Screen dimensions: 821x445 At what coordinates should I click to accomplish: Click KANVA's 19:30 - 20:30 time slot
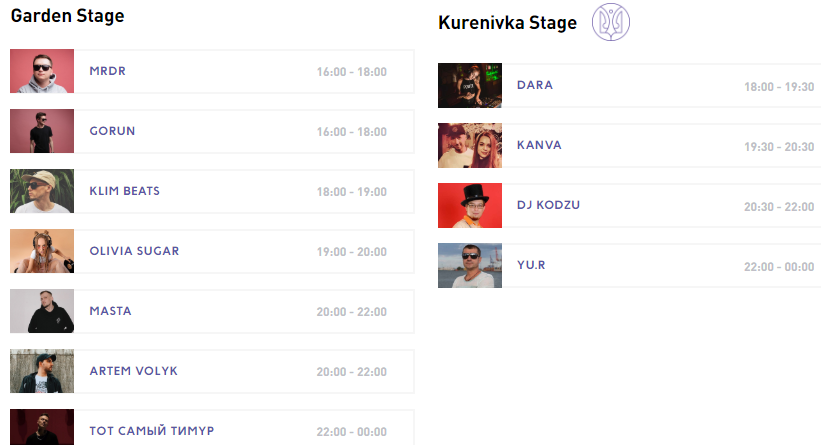coord(779,147)
